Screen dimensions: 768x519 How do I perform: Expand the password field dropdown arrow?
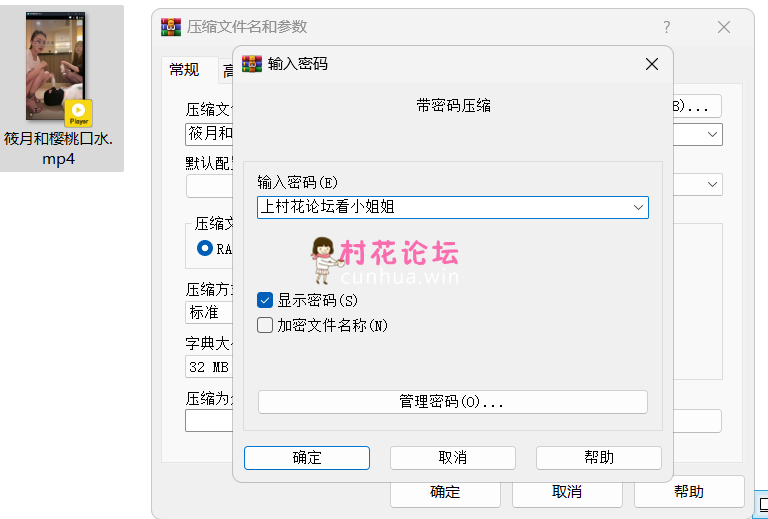tap(638, 207)
